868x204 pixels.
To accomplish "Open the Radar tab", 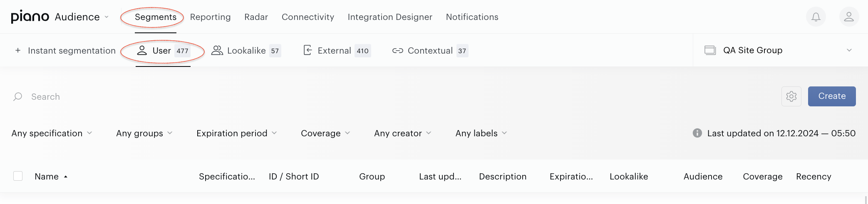I will 256,17.
